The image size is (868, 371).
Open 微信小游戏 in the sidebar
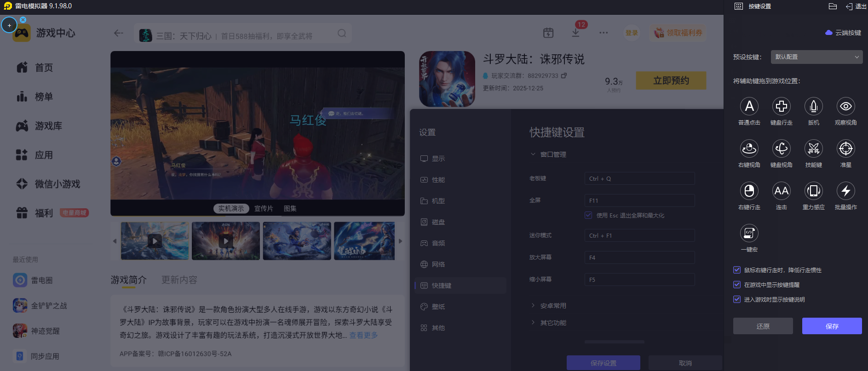48,184
